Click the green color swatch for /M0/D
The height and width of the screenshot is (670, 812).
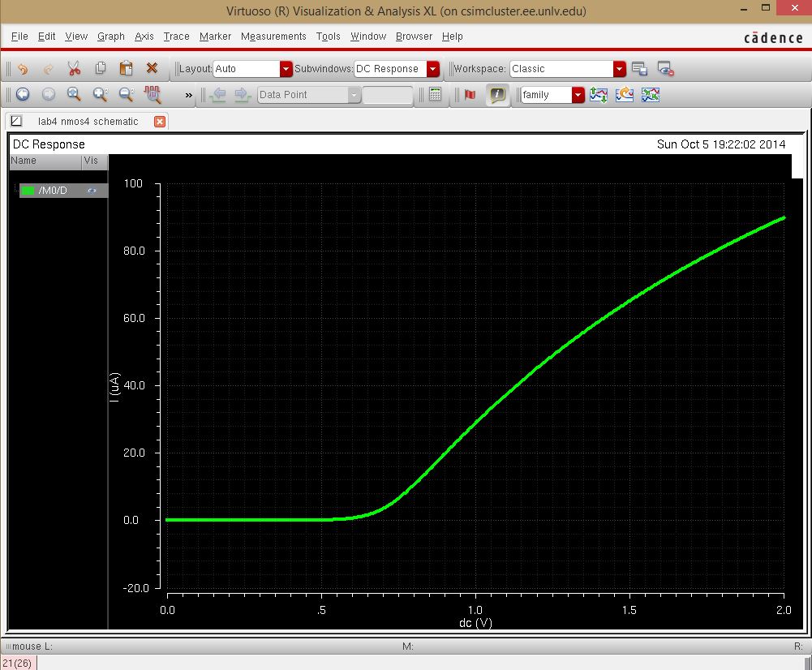point(29,191)
